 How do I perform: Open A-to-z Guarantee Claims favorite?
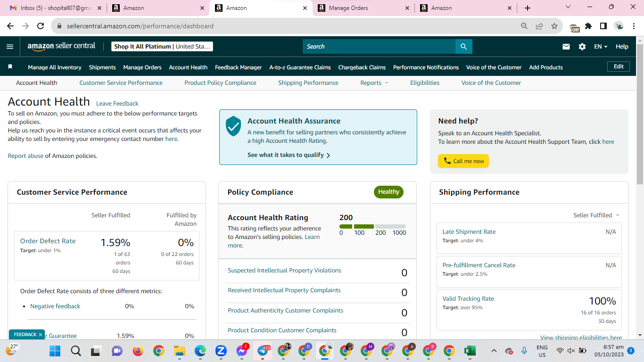[300, 67]
